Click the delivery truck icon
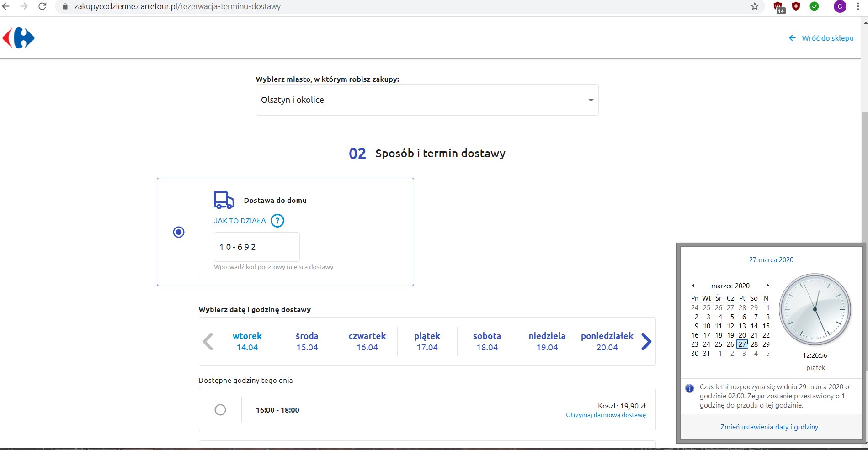Image resolution: width=868 pixels, height=450 pixels. tap(224, 200)
